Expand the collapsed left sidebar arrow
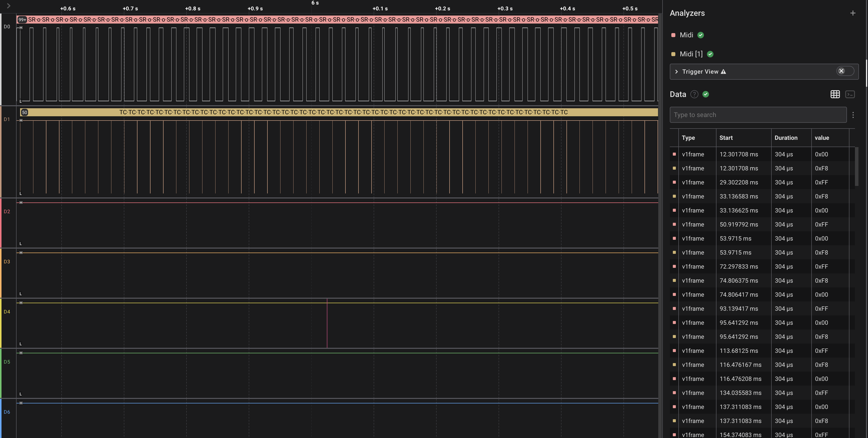This screenshot has height=438, width=868. 9,6
